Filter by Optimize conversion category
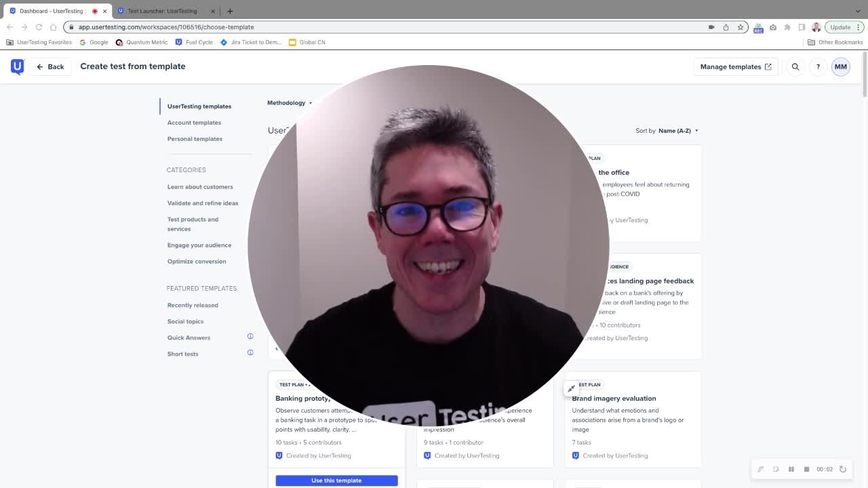 tap(197, 262)
